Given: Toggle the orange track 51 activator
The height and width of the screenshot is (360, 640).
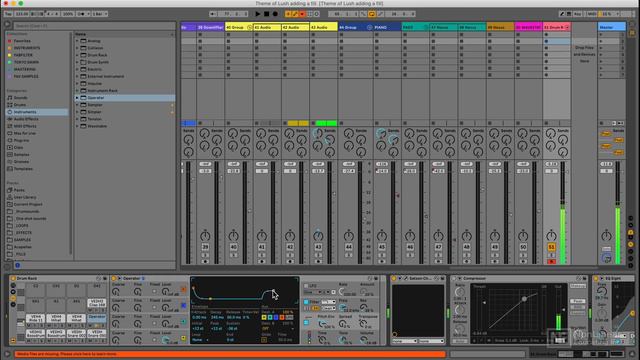Looking at the screenshot, I should (551, 247).
